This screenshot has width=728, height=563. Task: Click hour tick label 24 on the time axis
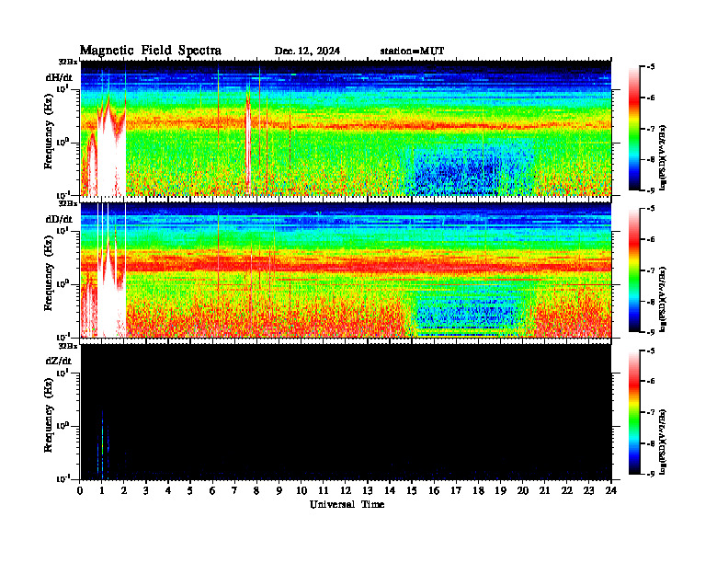point(611,490)
